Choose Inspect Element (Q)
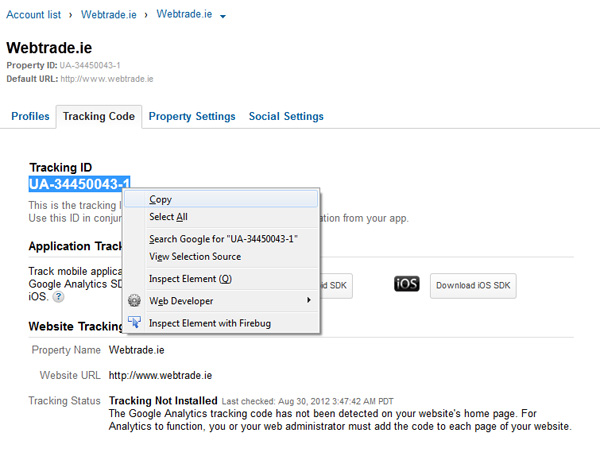This screenshot has height=456, width=600. (x=221, y=279)
